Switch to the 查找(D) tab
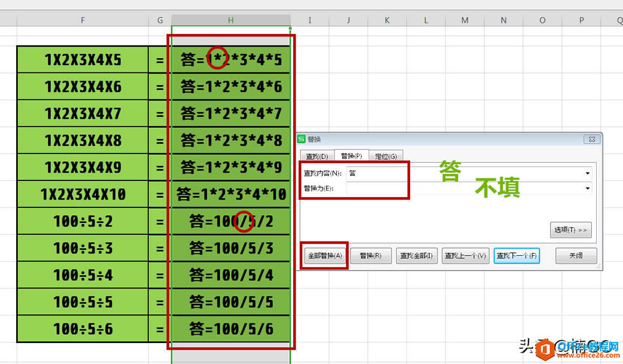 317,156
